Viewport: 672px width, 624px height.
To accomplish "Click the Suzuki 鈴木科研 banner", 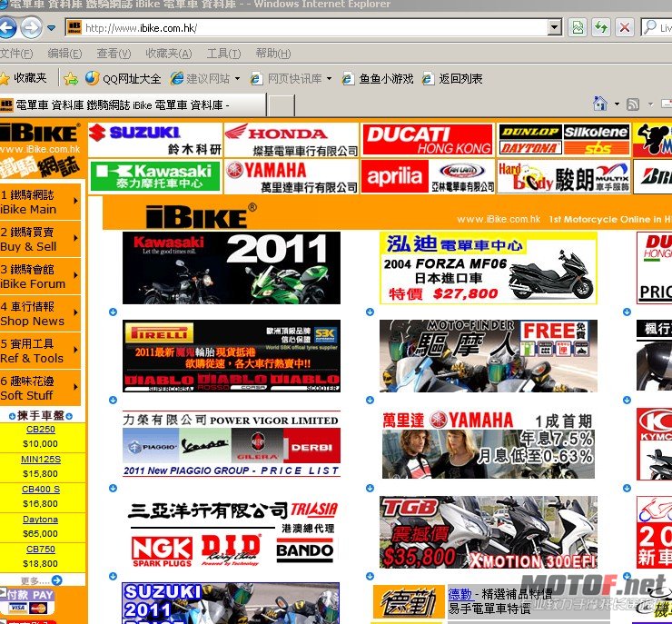I will click(x=155, y=140).
